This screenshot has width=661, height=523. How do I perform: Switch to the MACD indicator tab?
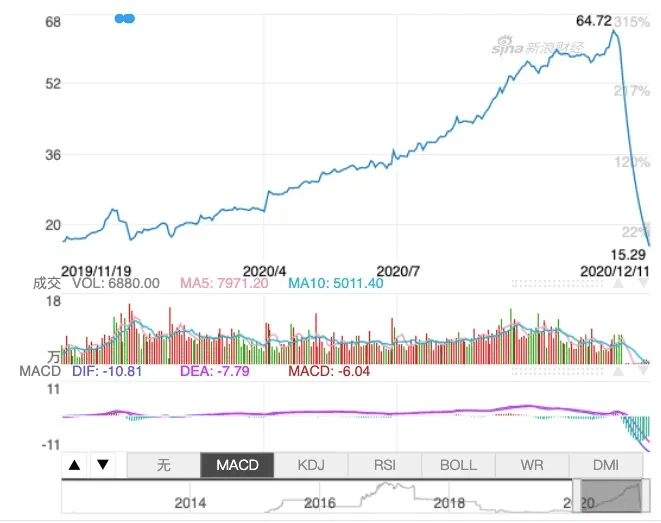pos(237,465)
